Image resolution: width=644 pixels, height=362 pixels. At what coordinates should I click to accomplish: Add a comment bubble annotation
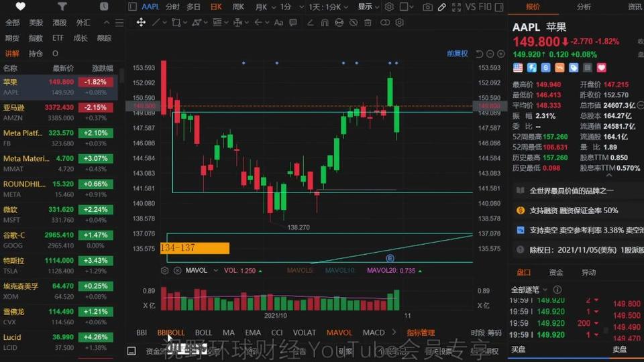point(293,22)
